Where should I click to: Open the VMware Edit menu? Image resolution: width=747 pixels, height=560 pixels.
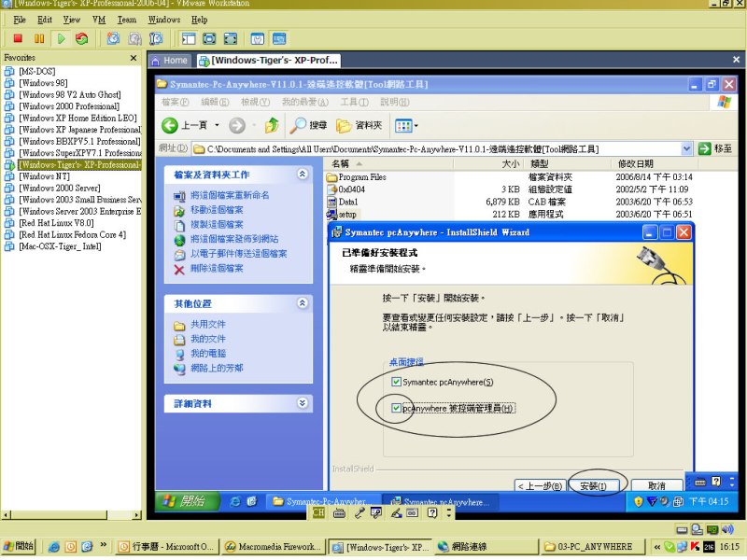pyautogui.click(x=45, y=20)
